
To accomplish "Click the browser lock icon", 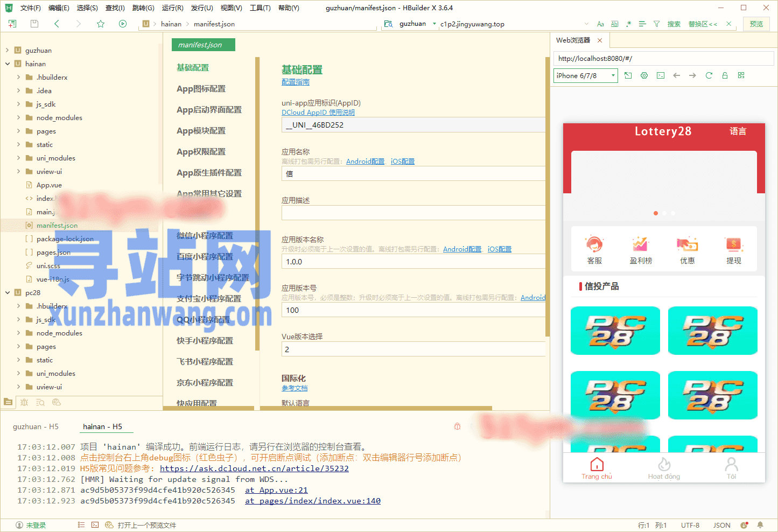I will [725, 75].
